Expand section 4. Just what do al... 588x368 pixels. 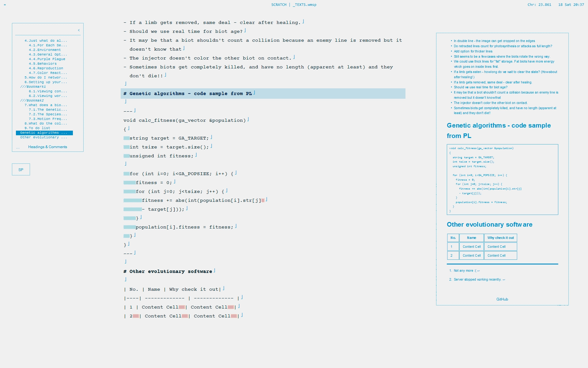pyautogui.click(x=45, y=40)
